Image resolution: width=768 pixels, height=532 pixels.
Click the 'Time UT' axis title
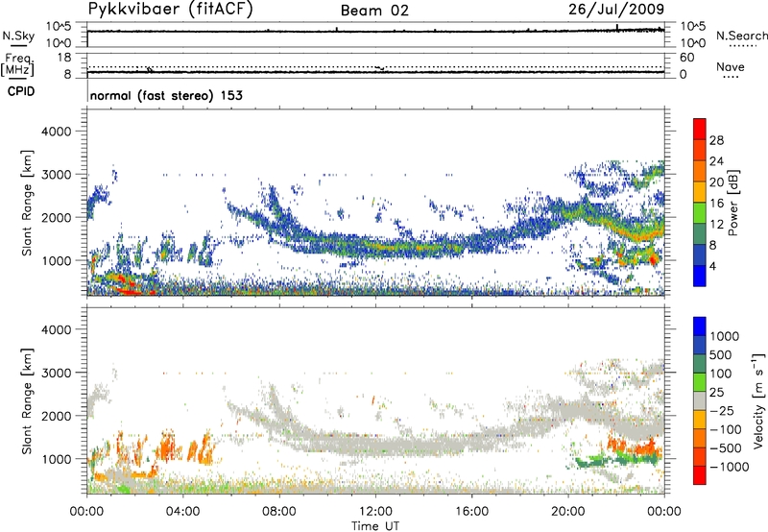[x=375, y=526]
